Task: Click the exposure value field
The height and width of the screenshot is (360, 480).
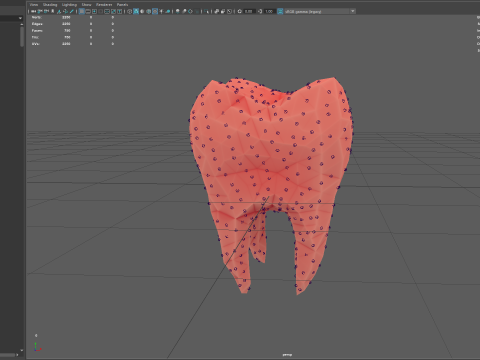Action: 249,11
